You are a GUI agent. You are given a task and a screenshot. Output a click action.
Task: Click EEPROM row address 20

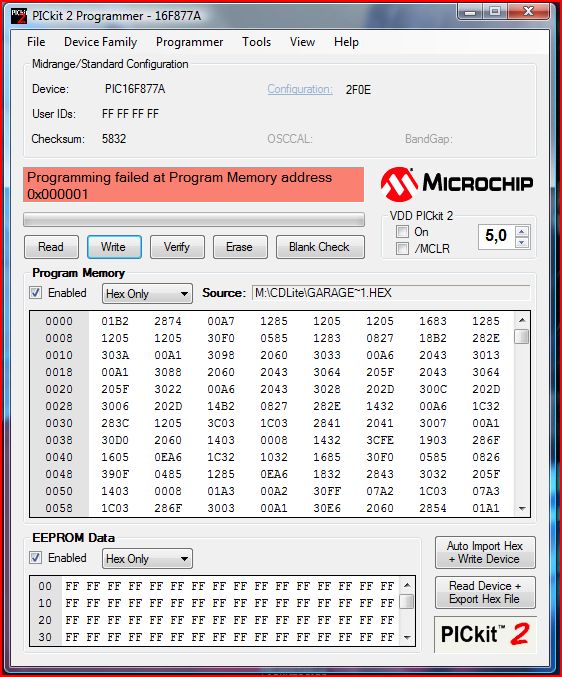coord(45,620)
